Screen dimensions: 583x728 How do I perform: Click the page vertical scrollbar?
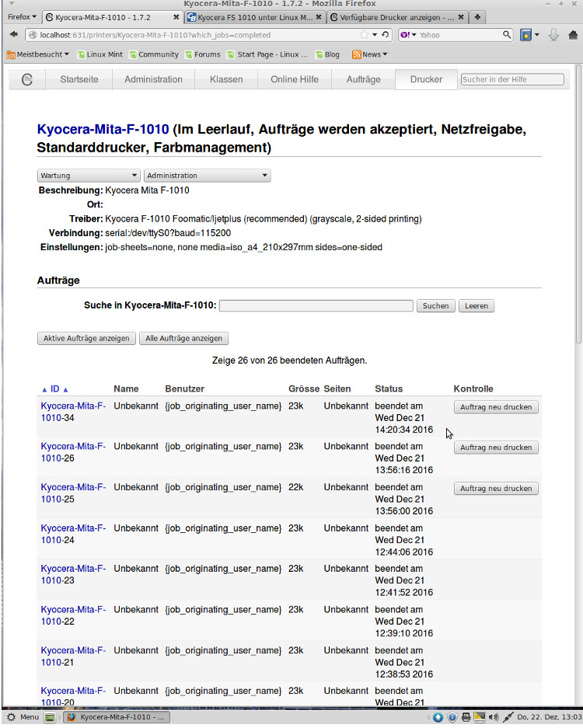point(579,204)
